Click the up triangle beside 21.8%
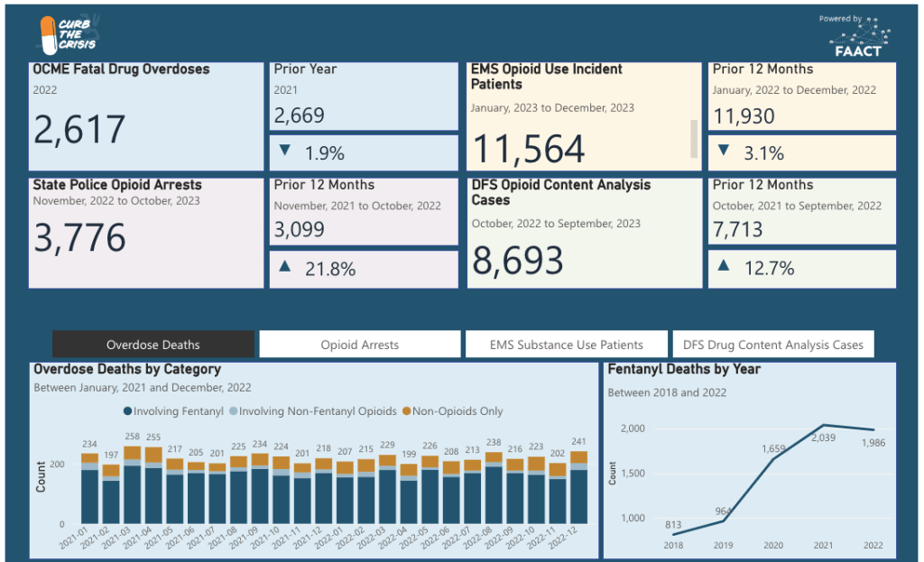924x562 pixels. tap(285, 268)
